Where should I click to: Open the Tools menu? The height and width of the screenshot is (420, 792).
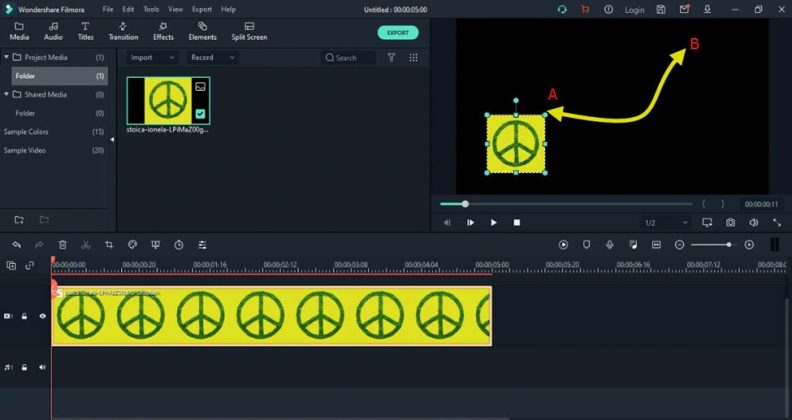pyautogui.click(x=151, y=9)
